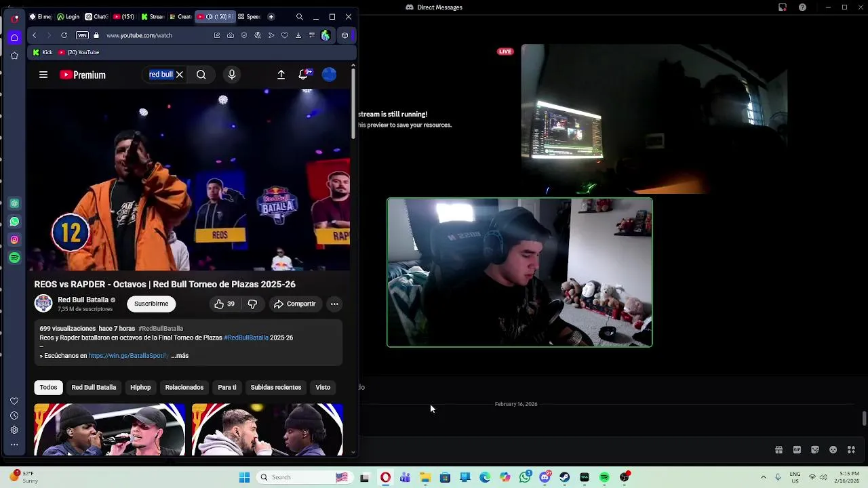Open WhatsApp in Opera sidebar
The width and height of the screenshot is (868, 488).
(x=14, y=222)
